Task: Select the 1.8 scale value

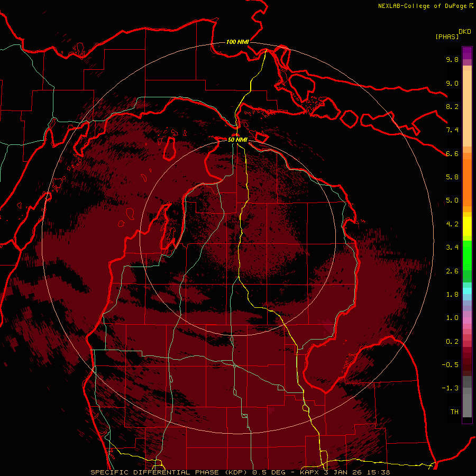Action: pos(452,295)
